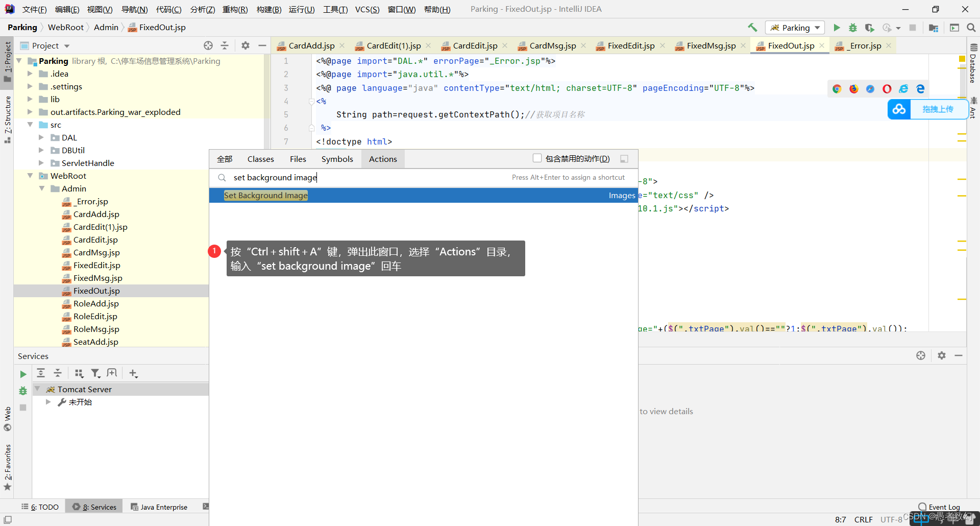Open the TODO tool window

(40, 507)
